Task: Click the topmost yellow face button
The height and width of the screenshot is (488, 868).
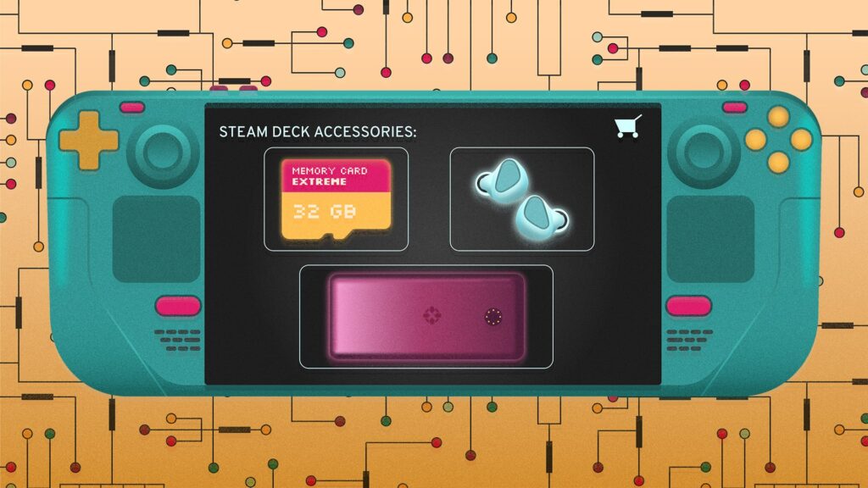Action: 778,117
